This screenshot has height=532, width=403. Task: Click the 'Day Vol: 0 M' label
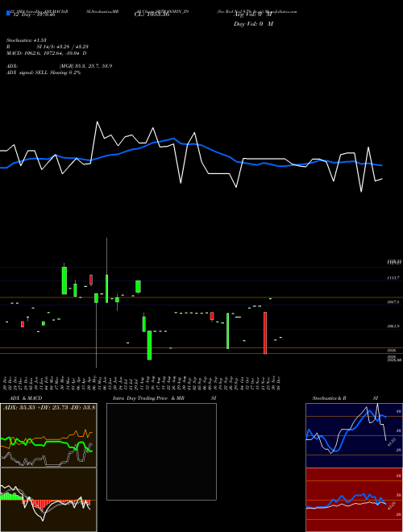253,24
